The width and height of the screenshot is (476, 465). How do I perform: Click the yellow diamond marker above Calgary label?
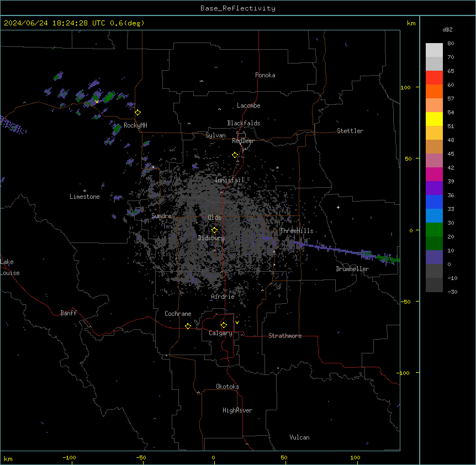(x=224, y=325)
